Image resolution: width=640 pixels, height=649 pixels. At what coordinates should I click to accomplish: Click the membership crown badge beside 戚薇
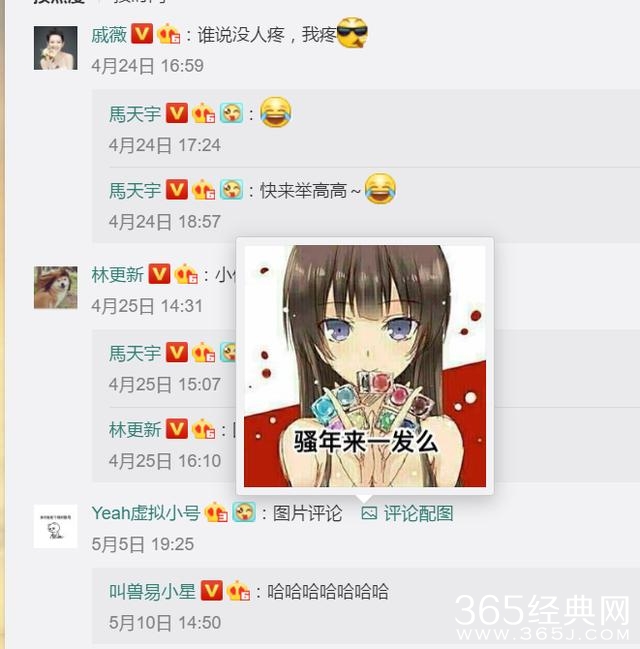(x=168, y=34)
